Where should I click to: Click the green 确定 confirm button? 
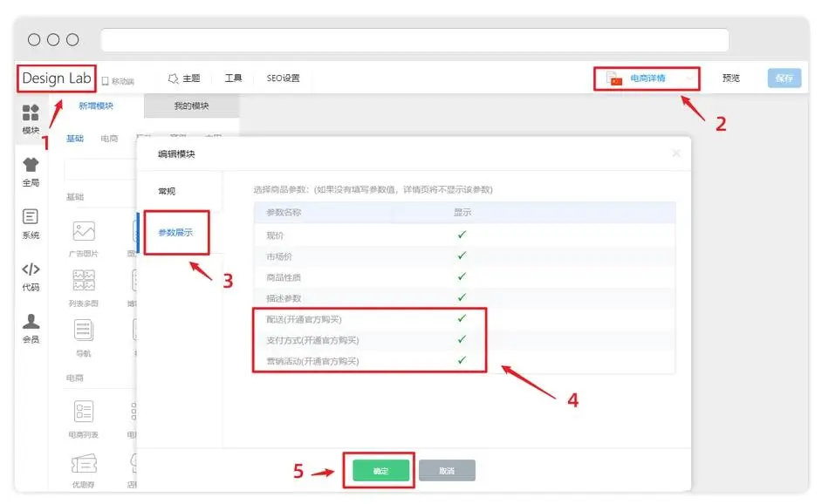[380, 471]
